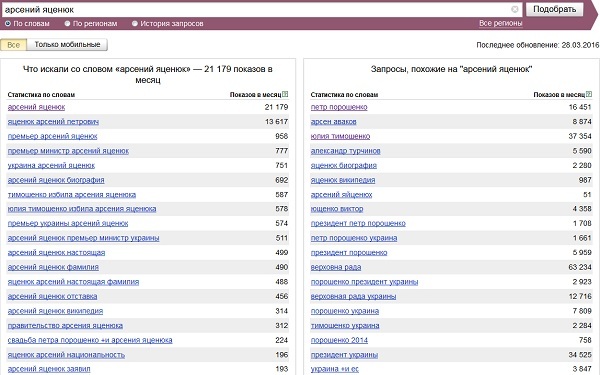Image resolution: width=600 pixels, height=375 pixels.
Task: Open арсений яценюк заявил link
Action: pyautogui.click(x=49, y=369)
